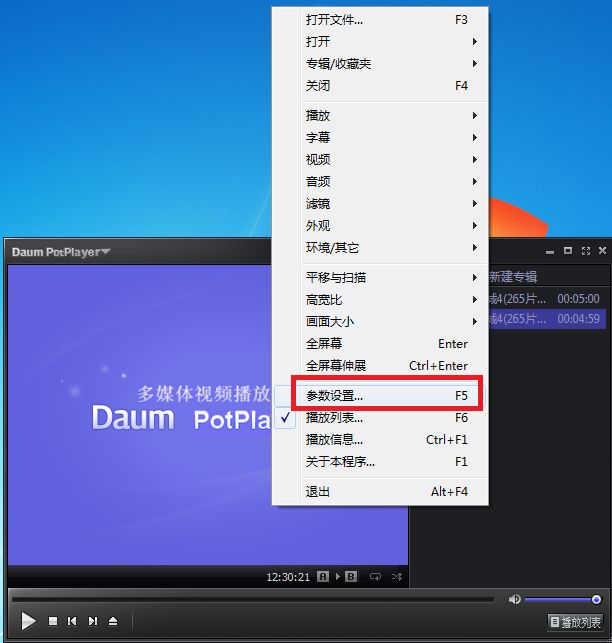This screenshot has width=612, height=643.
Task: Set A-B repeat start point A
Action: coord(323,577)
